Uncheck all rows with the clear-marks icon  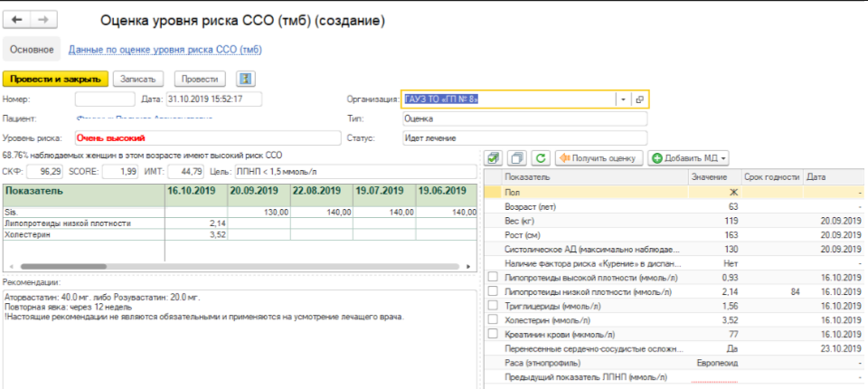point(517,157)
